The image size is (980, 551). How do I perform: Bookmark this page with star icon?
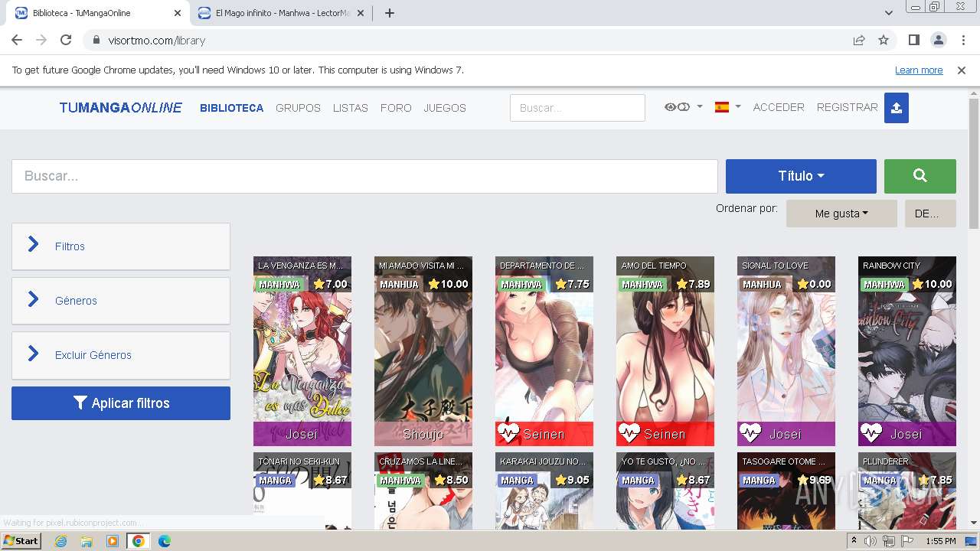coord(884,41)
